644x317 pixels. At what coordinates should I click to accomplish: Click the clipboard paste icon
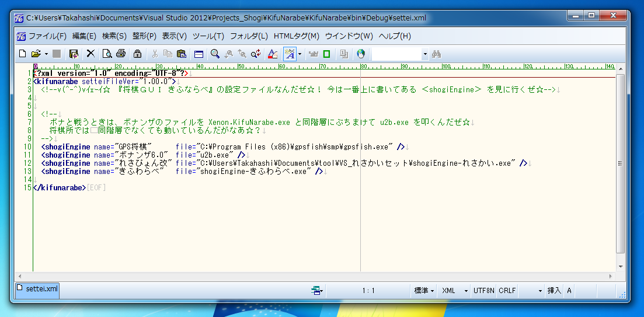(x=181, y=54)
